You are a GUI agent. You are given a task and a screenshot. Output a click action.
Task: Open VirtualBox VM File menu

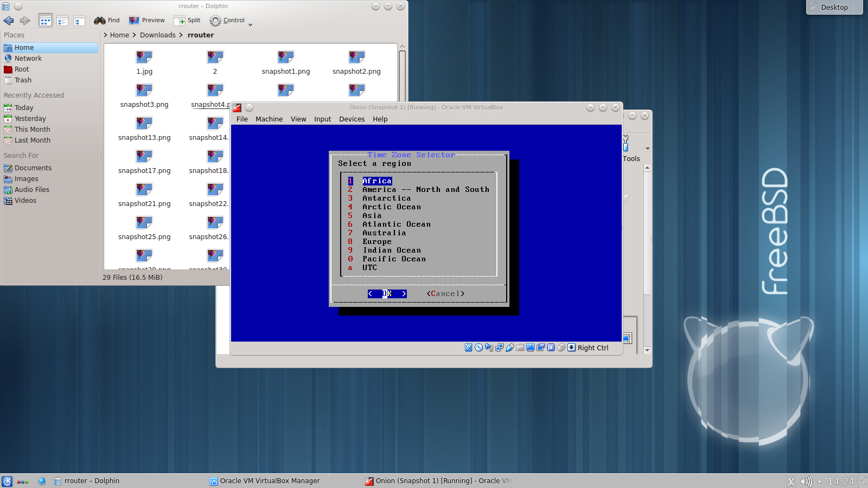coord(242,119)
